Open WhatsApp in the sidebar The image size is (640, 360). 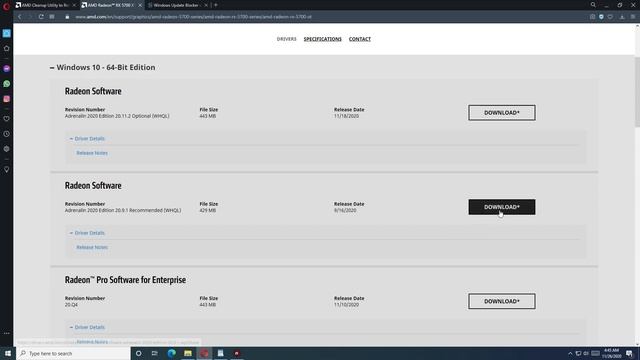tap(7, 84)
